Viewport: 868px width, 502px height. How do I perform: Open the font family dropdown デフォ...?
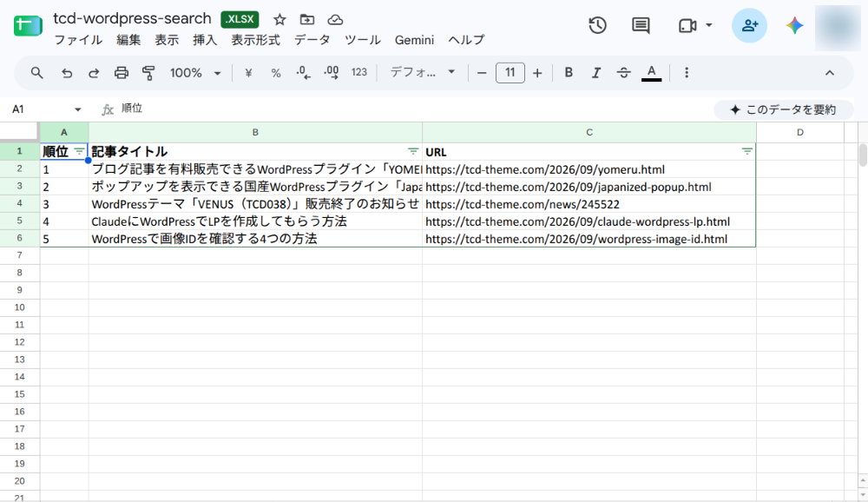pos(423,73)
